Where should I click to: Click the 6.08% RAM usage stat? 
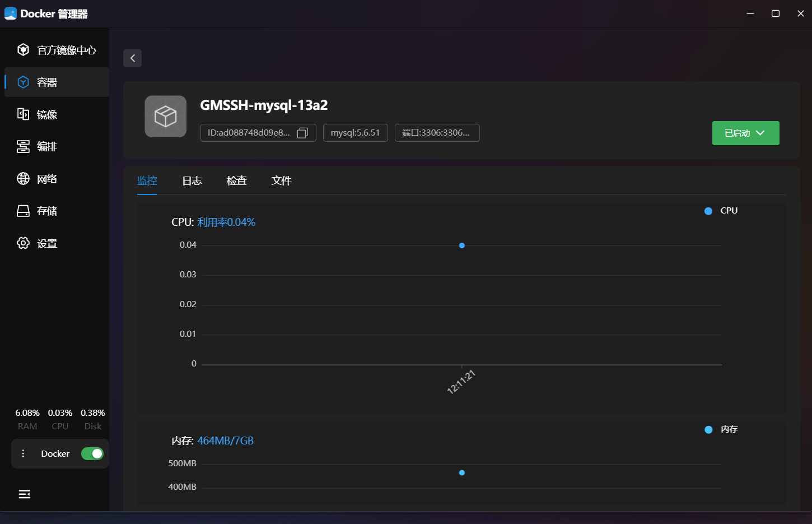tap(27, 413)
